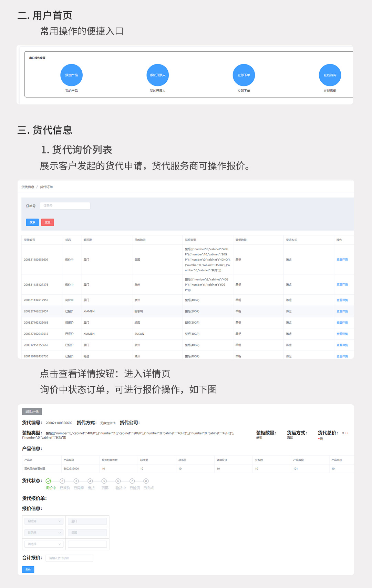
Task: Open 查看详情 for order 200327162623057
Action: click(342, 311)
